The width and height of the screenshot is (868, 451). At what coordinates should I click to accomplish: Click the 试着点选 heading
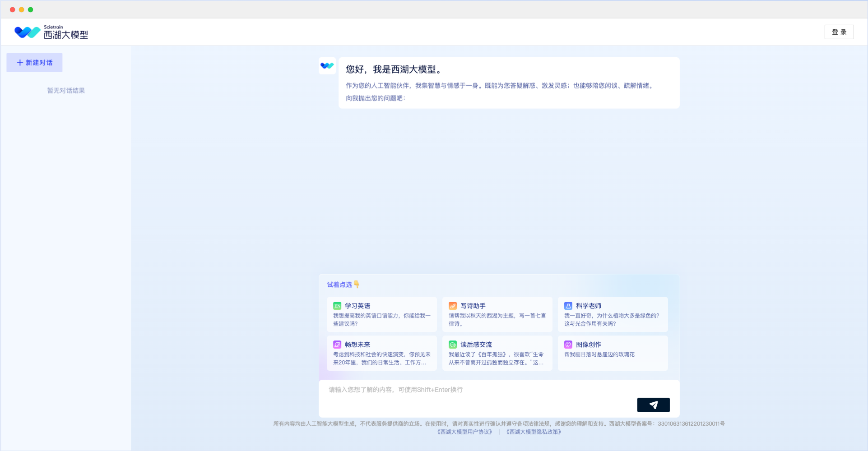point(339,285)
